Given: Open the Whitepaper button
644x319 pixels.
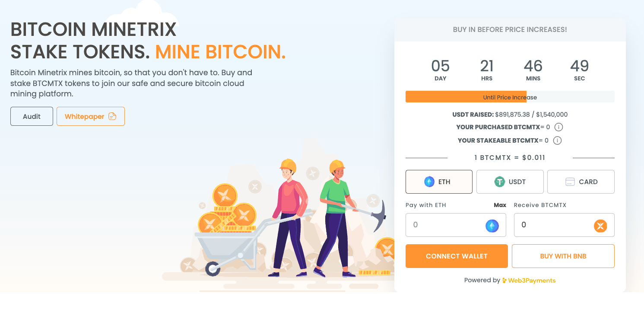Looking at the screenshot, I should 91,116.
